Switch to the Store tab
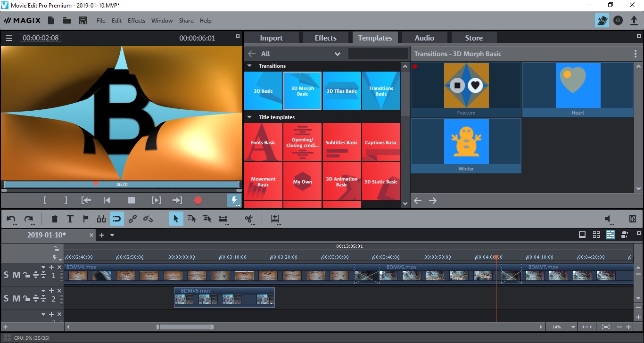644x343 pixels. click(x=474, y=38)
